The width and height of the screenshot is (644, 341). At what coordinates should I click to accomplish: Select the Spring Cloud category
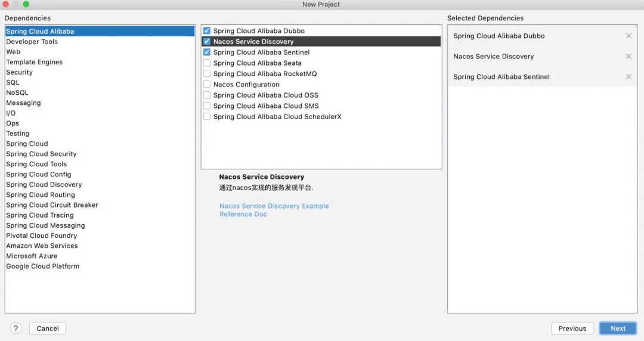coord(100,144)
